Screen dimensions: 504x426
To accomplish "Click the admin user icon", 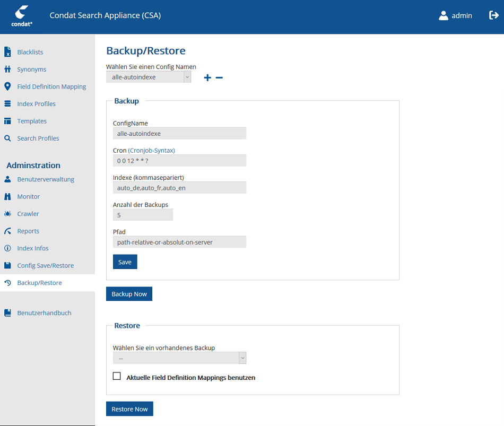I will pos(444,15).
